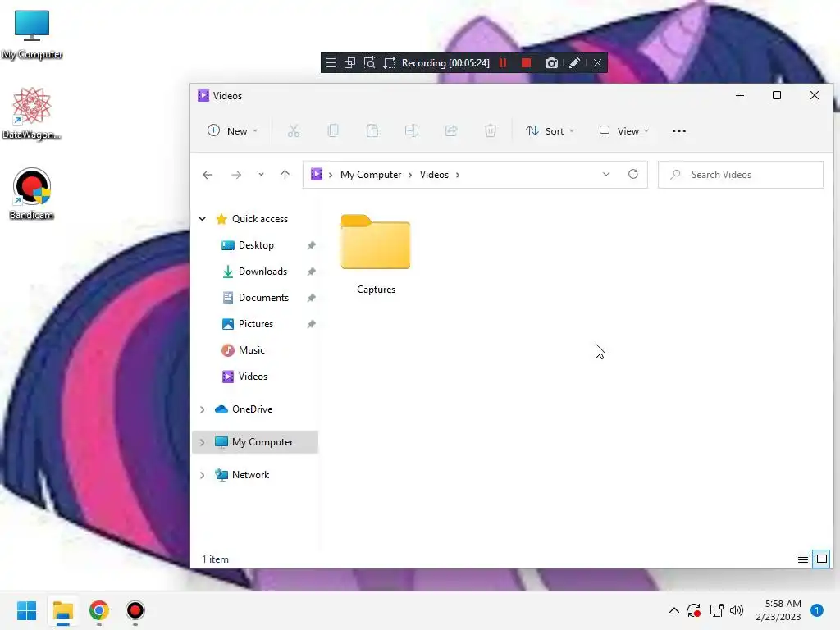Stop the Bandicam recording
This screenshot has height=630, width=840.
(x=526, y=62)
